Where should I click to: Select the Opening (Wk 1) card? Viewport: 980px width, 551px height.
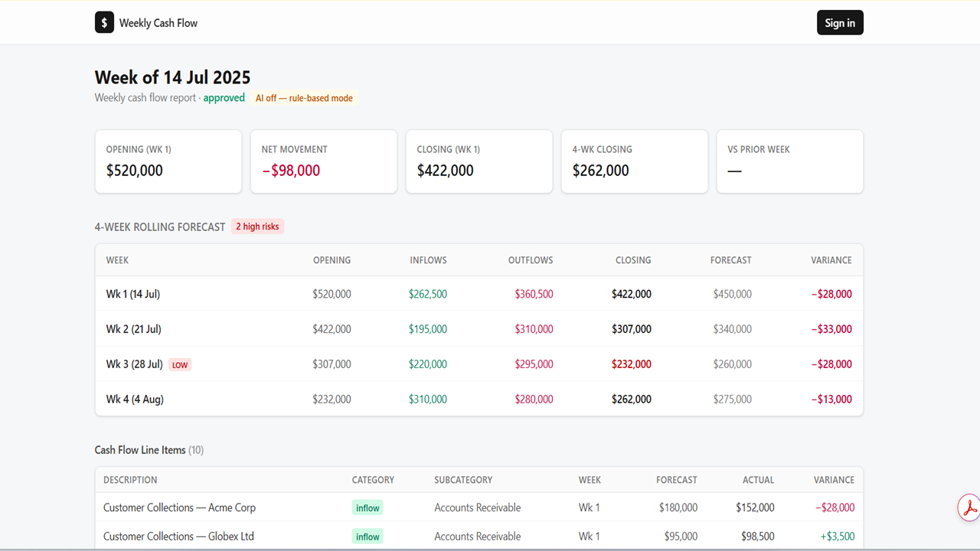[x=168, y=161]
